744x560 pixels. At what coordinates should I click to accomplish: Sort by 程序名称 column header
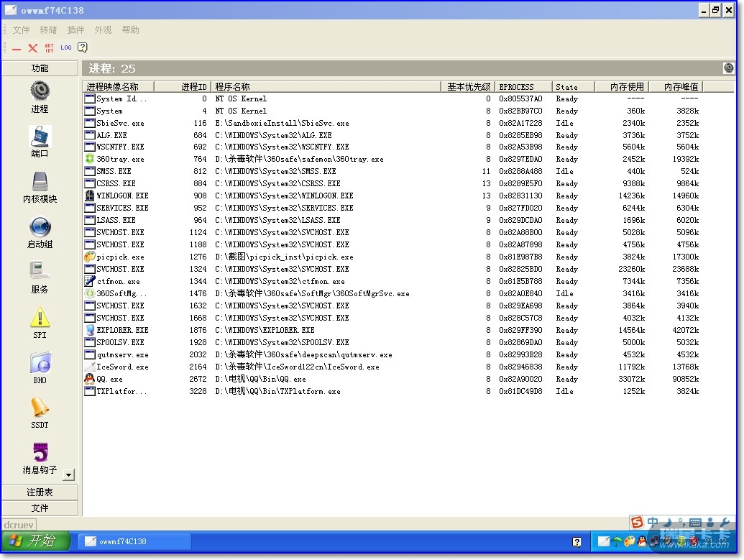[326, 87]
